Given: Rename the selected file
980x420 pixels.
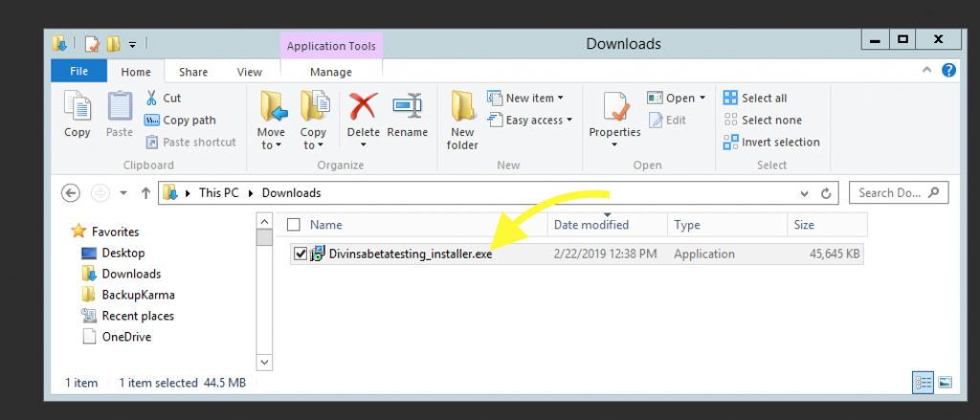Looking at the screenshot, I should 408,114.
